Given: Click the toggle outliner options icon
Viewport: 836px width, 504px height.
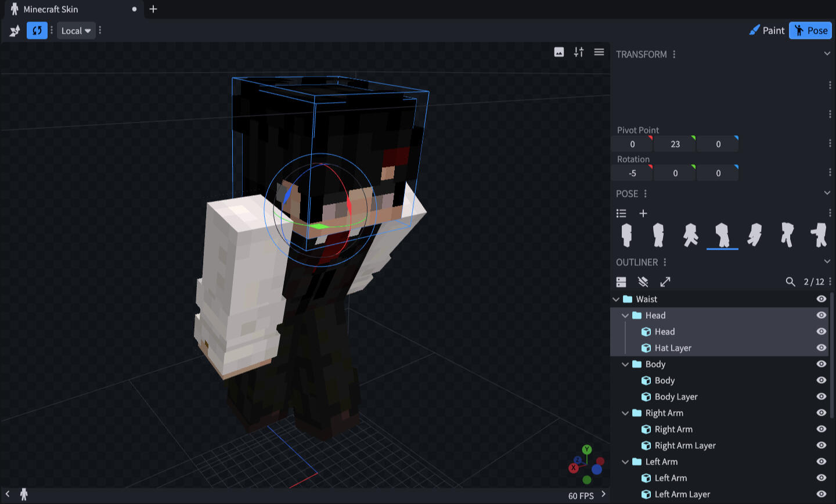Looking at the screenshot, I should coord(621,282).
